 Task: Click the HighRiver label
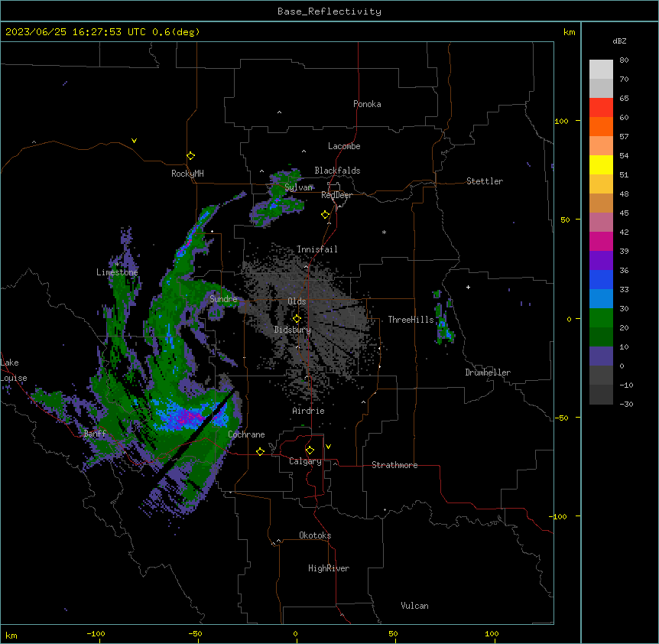tap(329, 568)
